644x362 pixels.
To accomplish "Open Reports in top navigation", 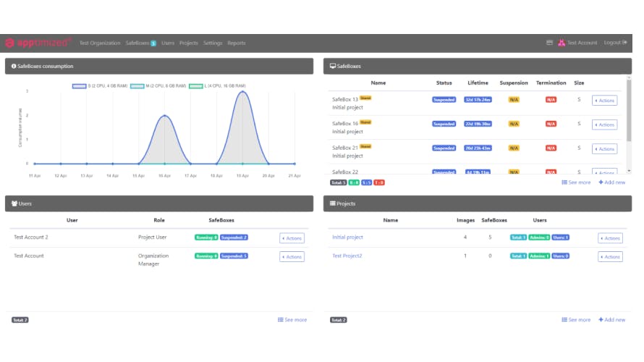I will tap(236, 43).
